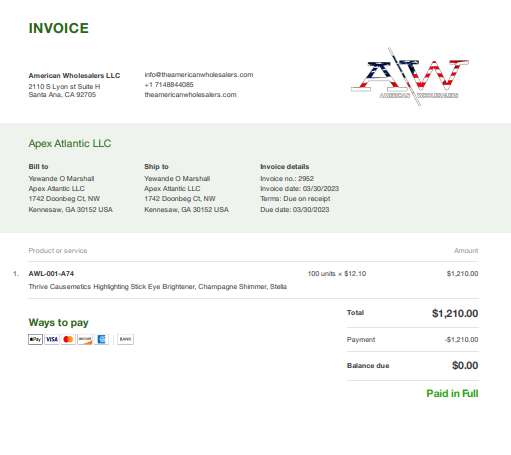The width and height of the screenshot is (511, 455).
Task: Click the Ways to pay heading
Action: [59, 323]
